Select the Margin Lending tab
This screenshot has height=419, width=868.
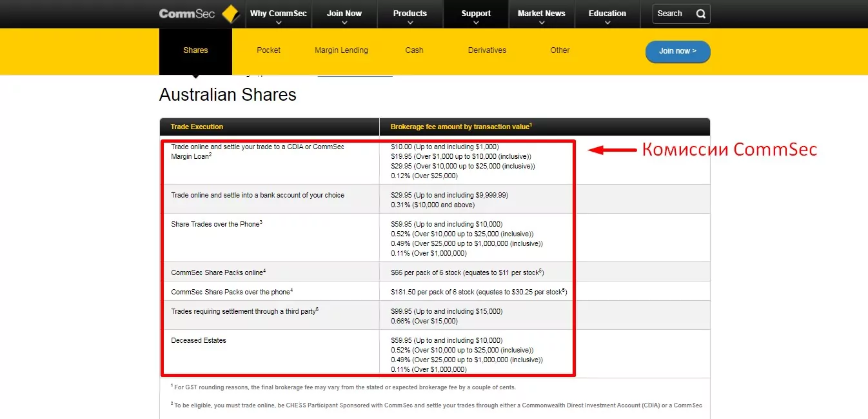point(341,50)
